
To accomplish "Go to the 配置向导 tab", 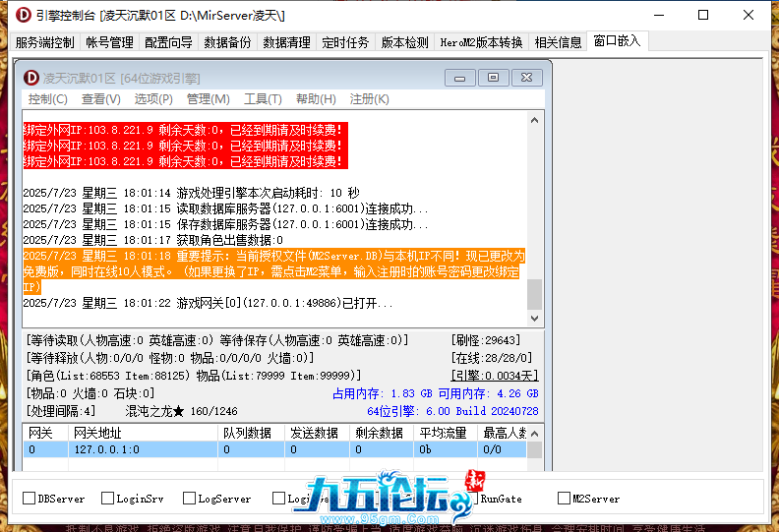I will tap(168, 42).
